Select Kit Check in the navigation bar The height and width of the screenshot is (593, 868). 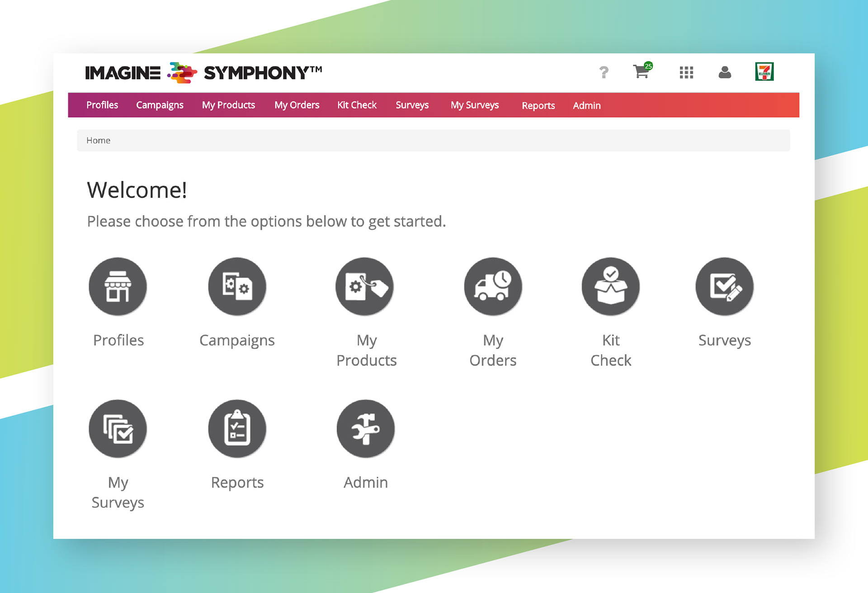(357, 105)
